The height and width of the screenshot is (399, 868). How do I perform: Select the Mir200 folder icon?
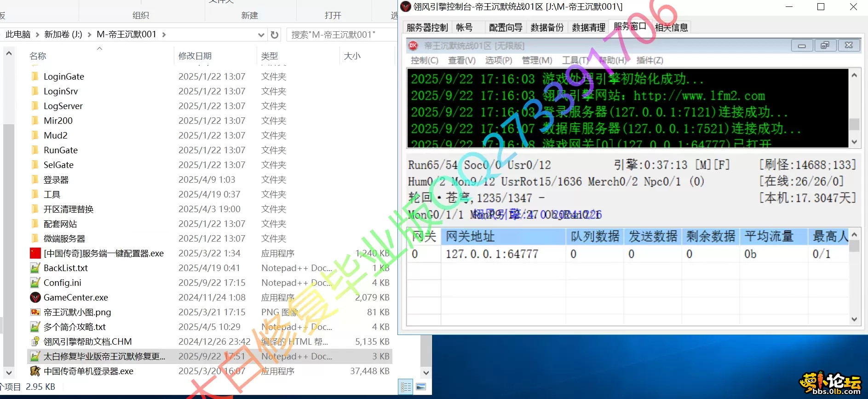tap(35, 121)
